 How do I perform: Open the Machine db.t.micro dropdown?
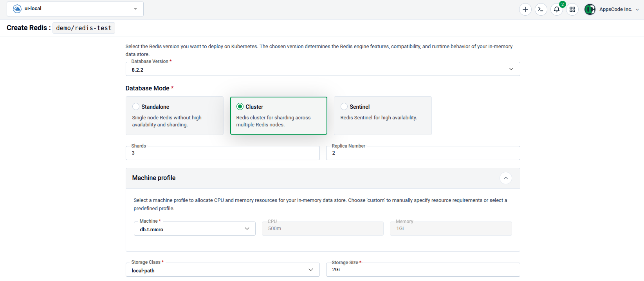coord(195,229)
